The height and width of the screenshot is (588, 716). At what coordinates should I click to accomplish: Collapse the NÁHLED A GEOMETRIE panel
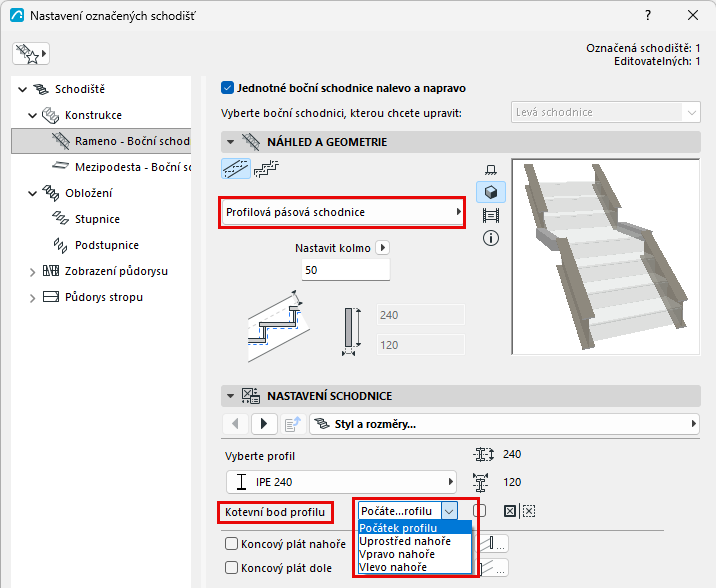point(231,142)
